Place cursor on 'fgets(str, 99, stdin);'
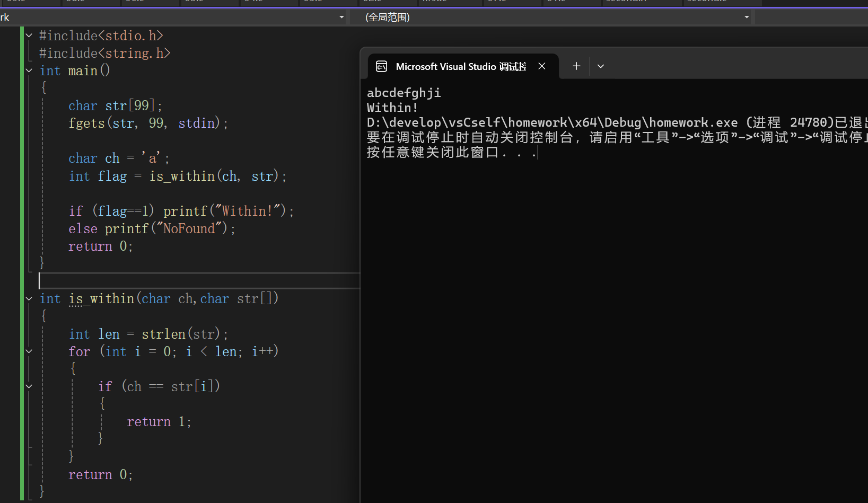The width and height of the screenshot is (868, 503). (148, 123)
